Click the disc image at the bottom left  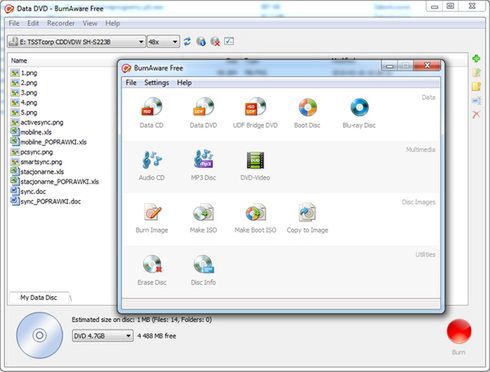click(39, 335)
